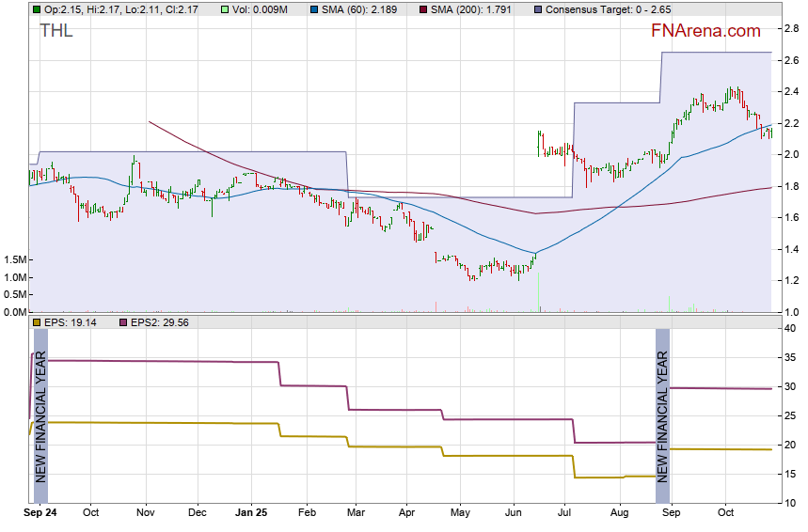Click the gold EPS legend swatch
Image resolution: width=808 pixels, height=532 pixels.
pyautogui.click(x=36, y=322)
